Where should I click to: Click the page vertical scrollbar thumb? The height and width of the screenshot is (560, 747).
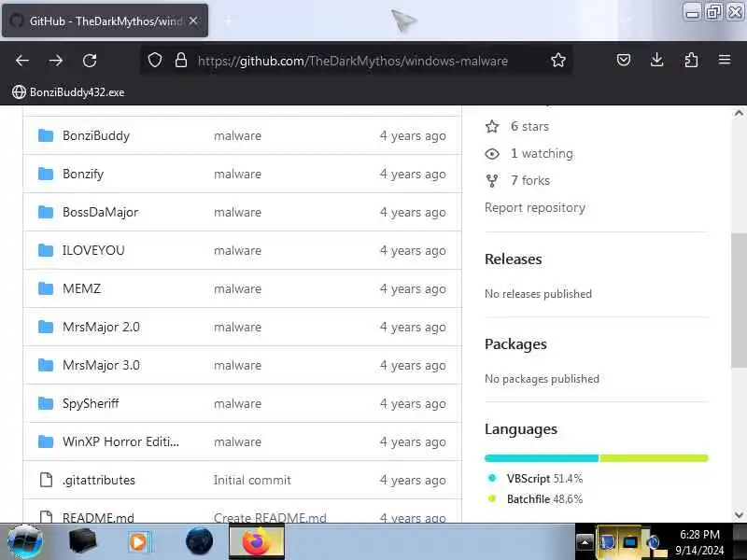pos(739,300)
